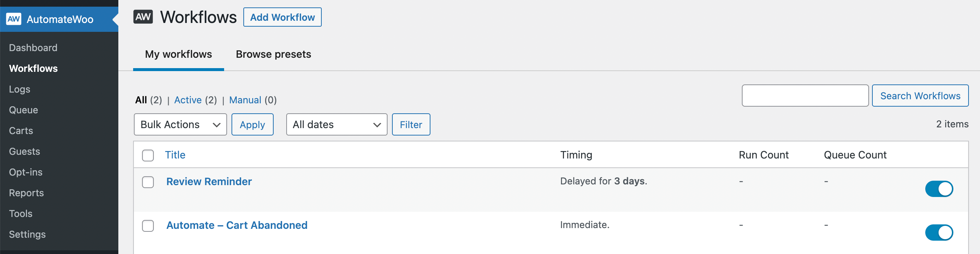
Task: Open AutomateWoo Settings
Action: click(27, 234)
